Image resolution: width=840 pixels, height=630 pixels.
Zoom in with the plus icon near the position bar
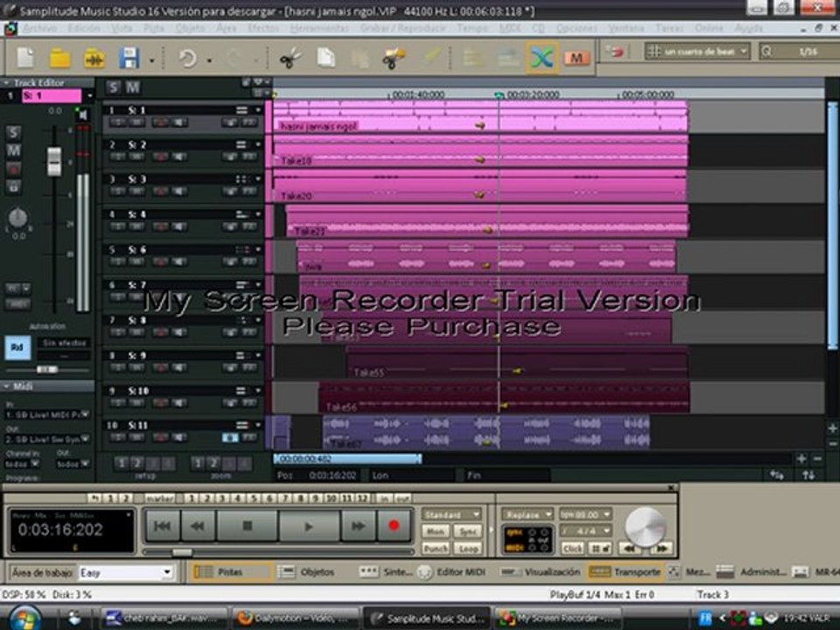(801, 459)
